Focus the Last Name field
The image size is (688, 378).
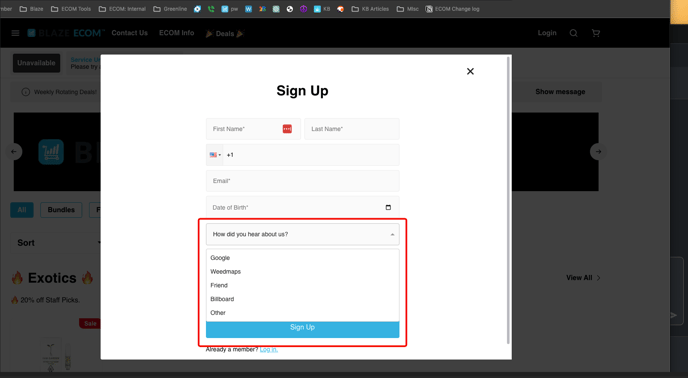(352, 129)
